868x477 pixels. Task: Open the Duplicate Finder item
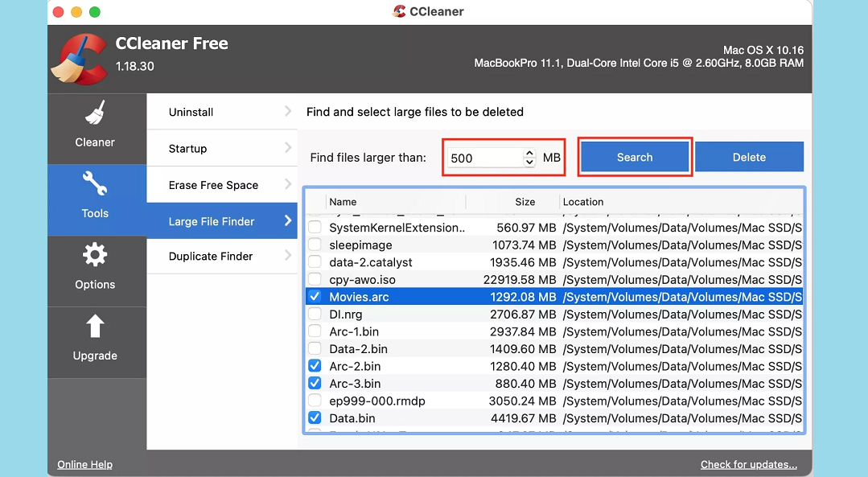click(x=222, y=257)
